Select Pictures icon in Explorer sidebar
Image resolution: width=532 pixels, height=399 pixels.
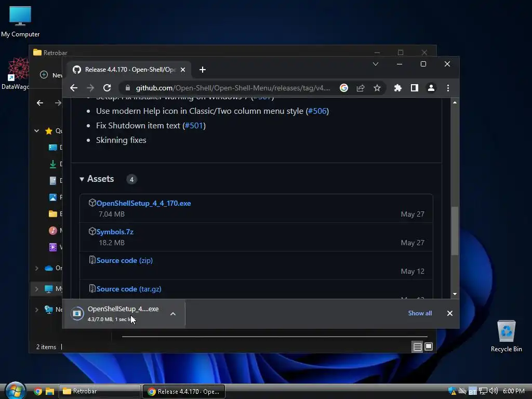[53, 197]
